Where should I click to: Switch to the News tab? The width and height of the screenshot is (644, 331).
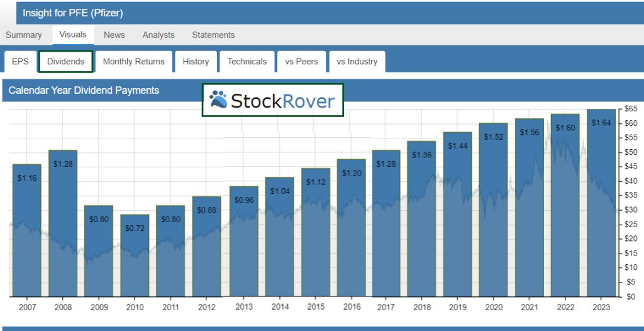(x=114, y=35)
